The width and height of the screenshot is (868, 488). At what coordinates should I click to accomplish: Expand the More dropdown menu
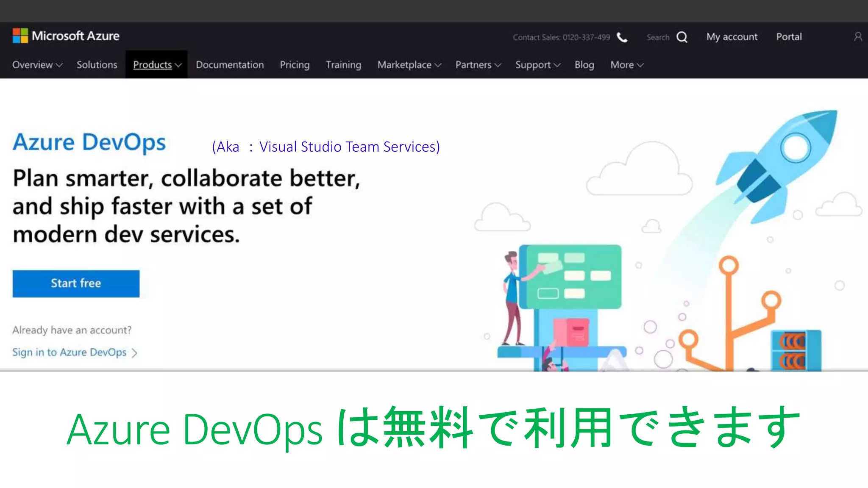point(627,65)
